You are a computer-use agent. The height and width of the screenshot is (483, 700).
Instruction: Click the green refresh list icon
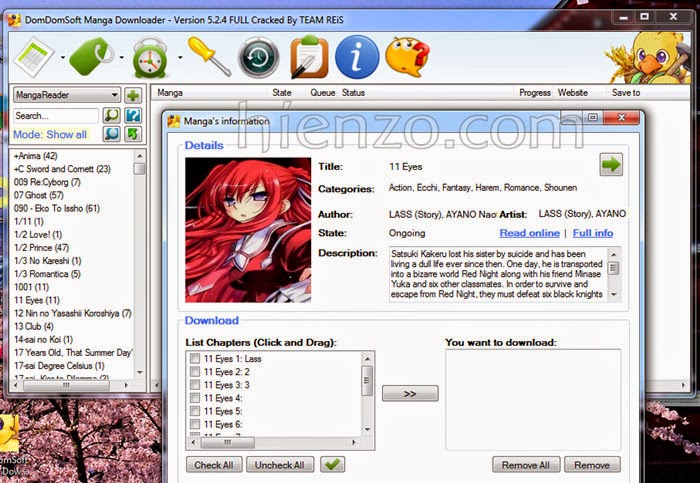coord(133,134)
